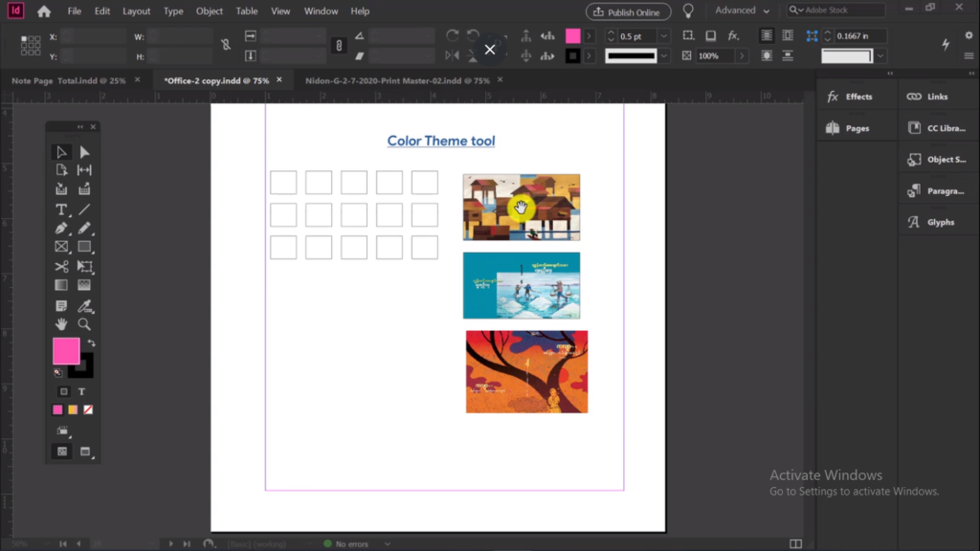This screenshot has height=551, width=980.
Task: Toggle Normal view mode in toolbox
Action: [62, 452]
